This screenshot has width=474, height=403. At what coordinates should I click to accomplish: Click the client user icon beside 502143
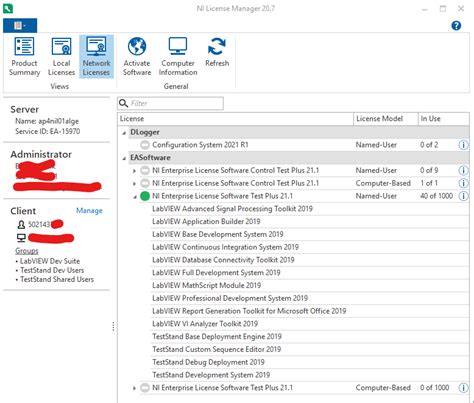coord(21,224)
